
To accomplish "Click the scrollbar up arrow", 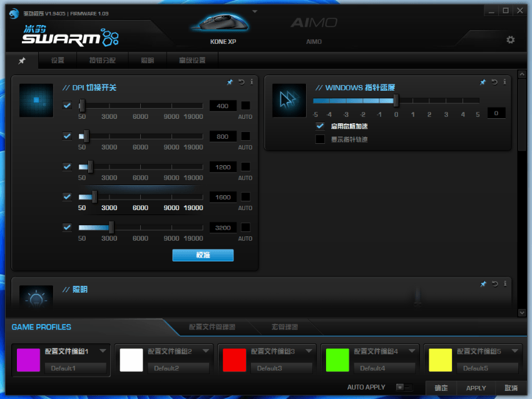I will (x=522, y=74).
